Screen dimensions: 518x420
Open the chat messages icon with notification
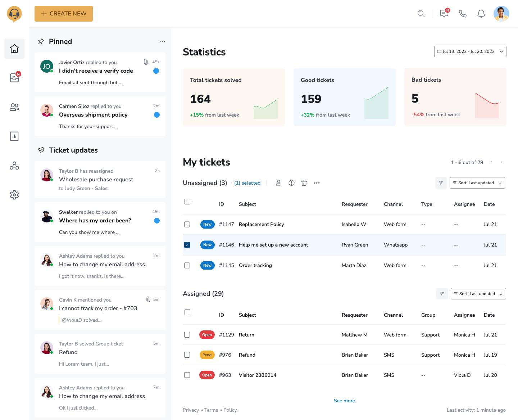coord(444,14)
